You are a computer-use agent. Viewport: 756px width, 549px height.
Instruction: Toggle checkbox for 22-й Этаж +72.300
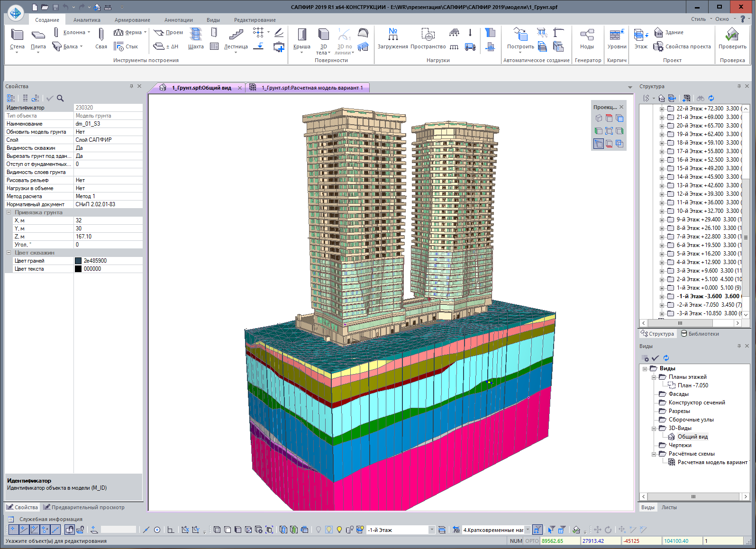(671, 109)
